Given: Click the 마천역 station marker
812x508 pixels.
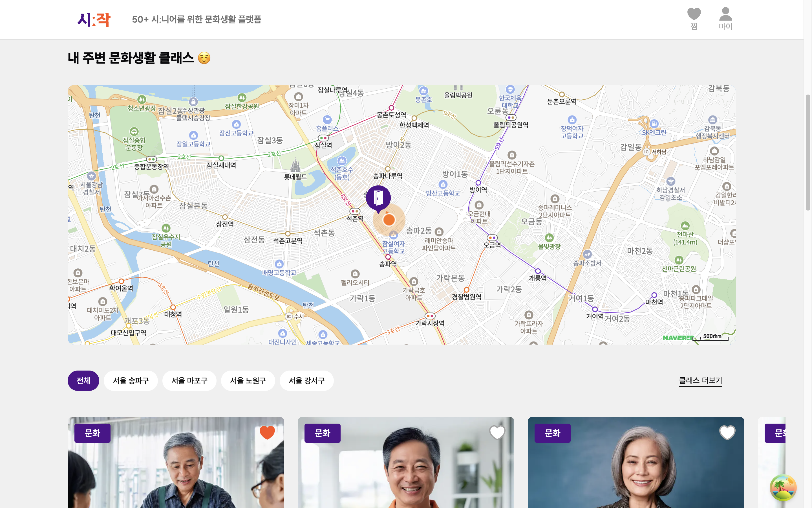Looking at the screenshot, I should [654, 295].
